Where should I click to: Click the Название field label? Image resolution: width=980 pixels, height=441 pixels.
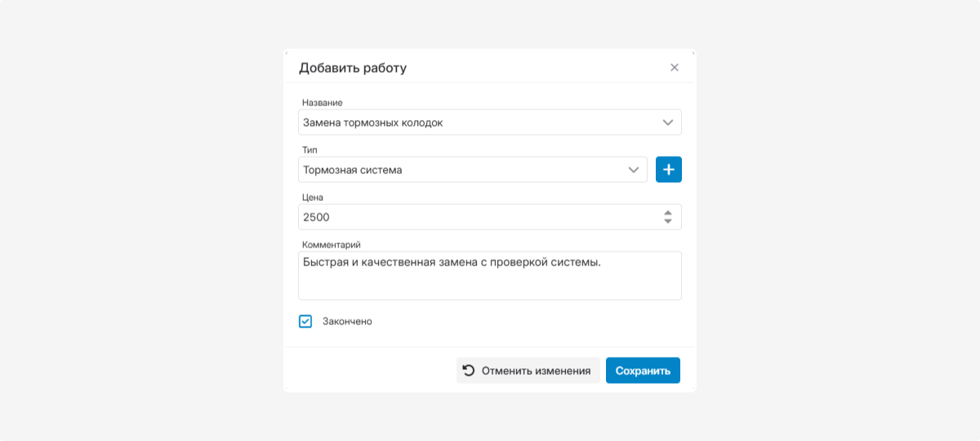tap(323, 103)
